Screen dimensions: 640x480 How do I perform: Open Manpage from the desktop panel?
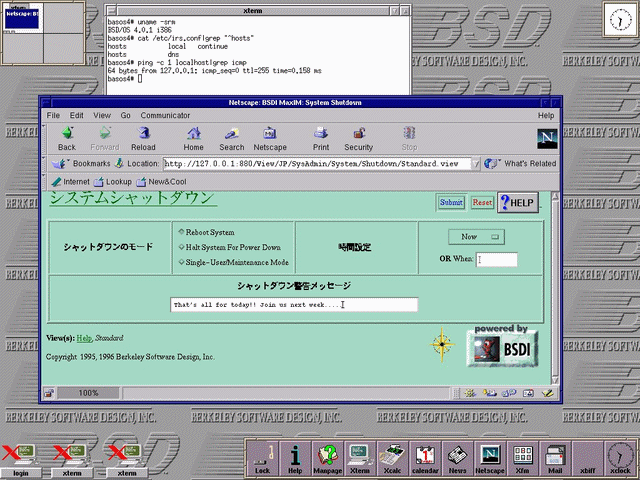coord(327,458)
